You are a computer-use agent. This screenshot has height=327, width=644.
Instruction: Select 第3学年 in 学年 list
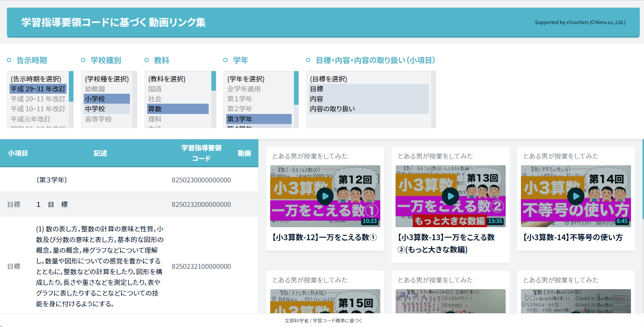(x=259, y=119)
